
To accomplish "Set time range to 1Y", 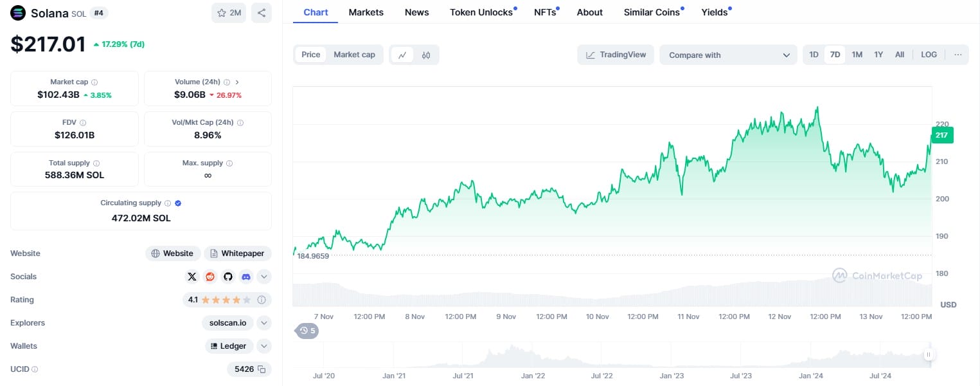I will 878,55.
